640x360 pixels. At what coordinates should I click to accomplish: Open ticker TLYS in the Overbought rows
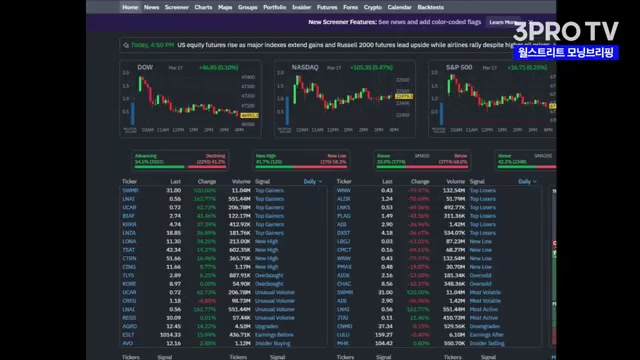click(128, 276)
